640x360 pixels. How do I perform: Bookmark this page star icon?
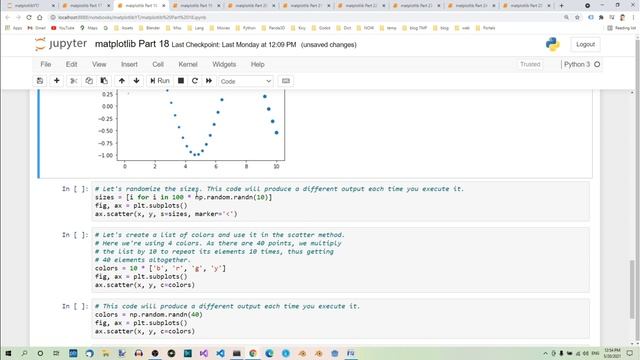click(x=577, y=18)
